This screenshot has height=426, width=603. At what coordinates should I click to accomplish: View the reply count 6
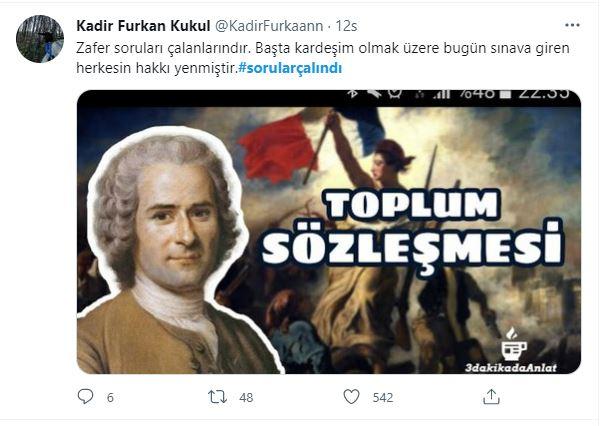pyautogui.click(x=110, y=397)
